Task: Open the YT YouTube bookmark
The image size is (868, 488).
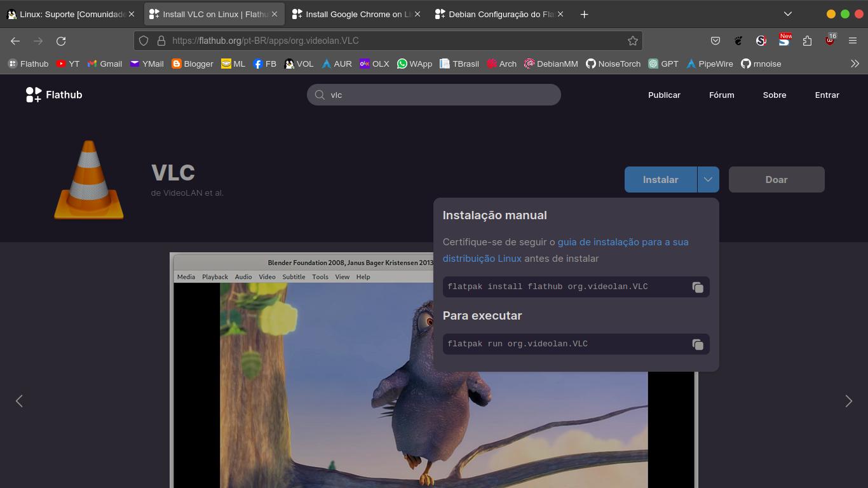Action: [x=67, y=64]
